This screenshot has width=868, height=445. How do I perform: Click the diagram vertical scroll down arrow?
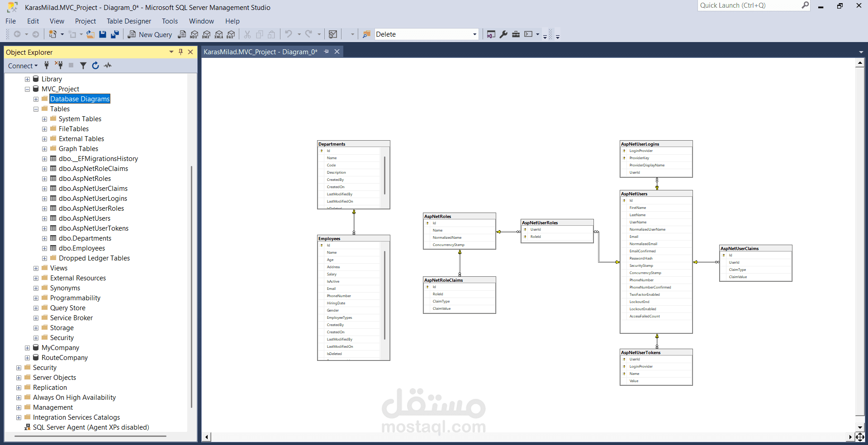point(860,427)
